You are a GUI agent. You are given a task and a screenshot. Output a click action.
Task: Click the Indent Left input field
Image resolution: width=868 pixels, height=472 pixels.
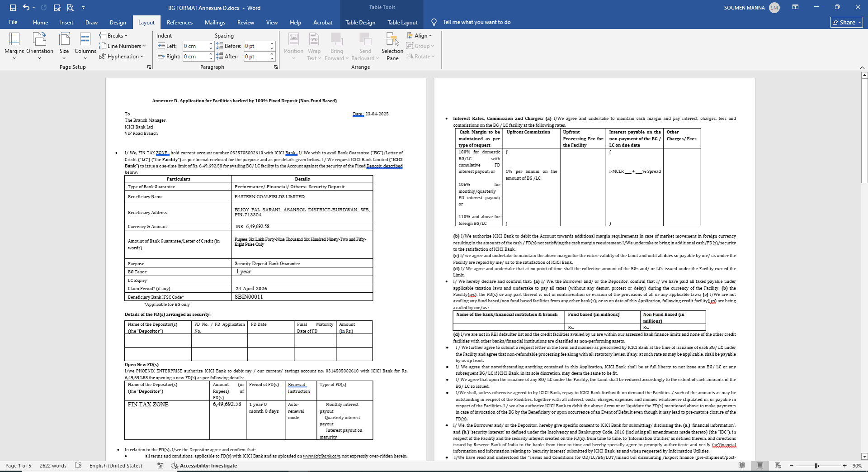tap(195, 46)
